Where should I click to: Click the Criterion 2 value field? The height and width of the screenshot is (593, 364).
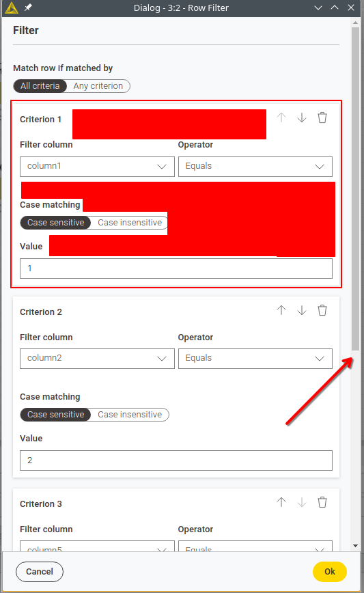coord(176,460)
